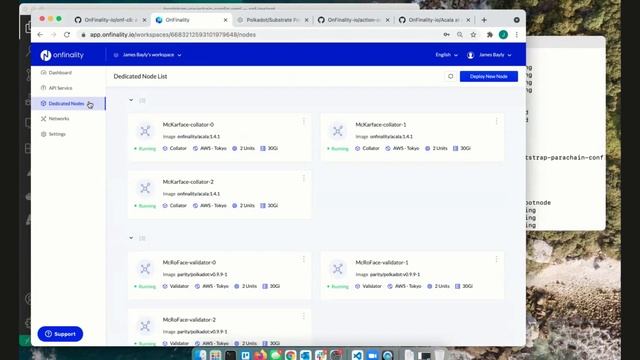Click the zoom magnifier icon in address bar
Image resolution: width=640 pixels, height=360 pixels.
point(460,35)
